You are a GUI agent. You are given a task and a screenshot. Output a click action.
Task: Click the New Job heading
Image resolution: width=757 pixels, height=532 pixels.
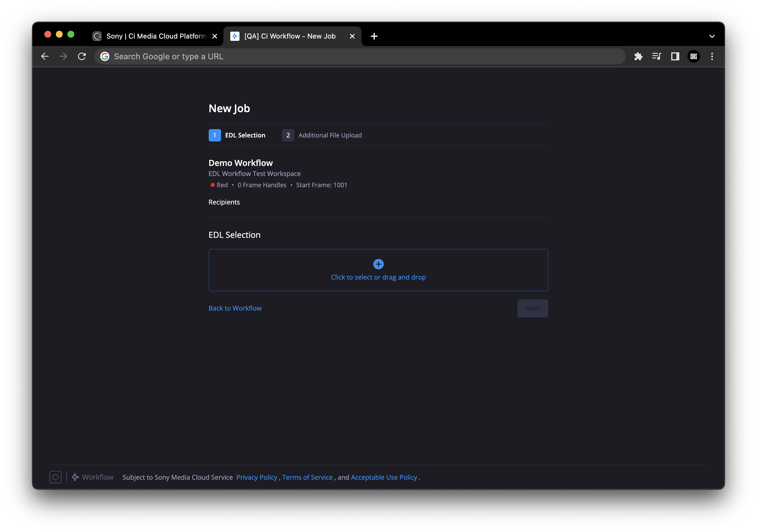pos(229,108)
